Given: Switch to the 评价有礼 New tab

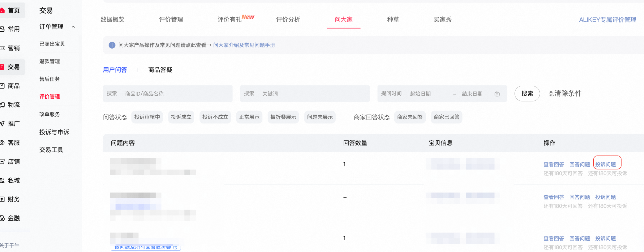Looking at the screenshot, I should (x=236, y=19).
